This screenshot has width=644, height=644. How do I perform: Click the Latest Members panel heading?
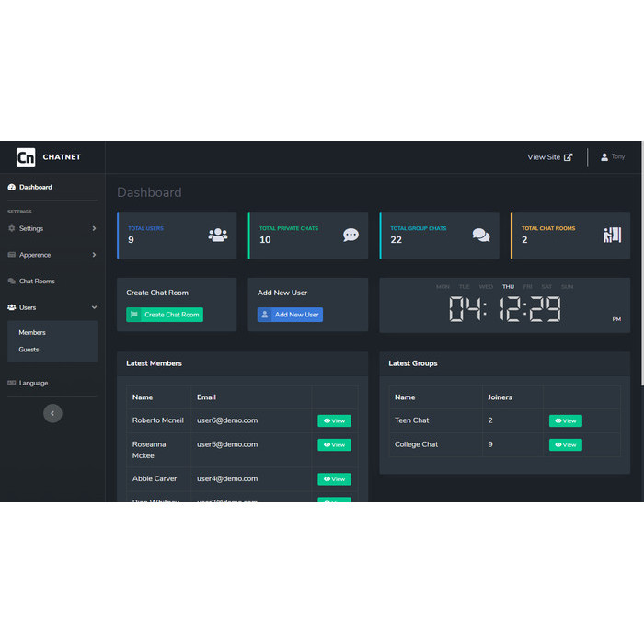tap(154, 363)
